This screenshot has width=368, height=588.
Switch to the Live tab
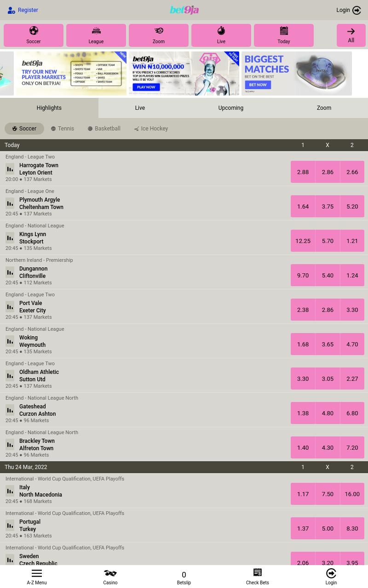pyautogui.click(x=140, y=108)
